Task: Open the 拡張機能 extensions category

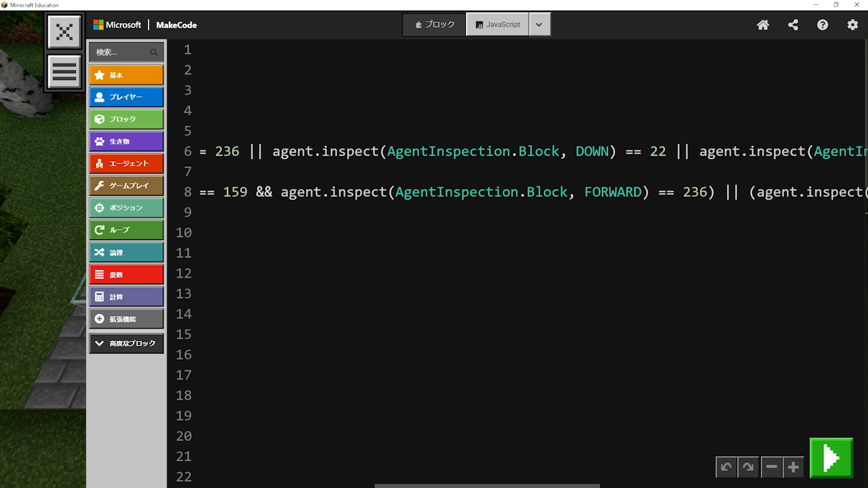Action: pyautogui.click(x=126, y=319)
